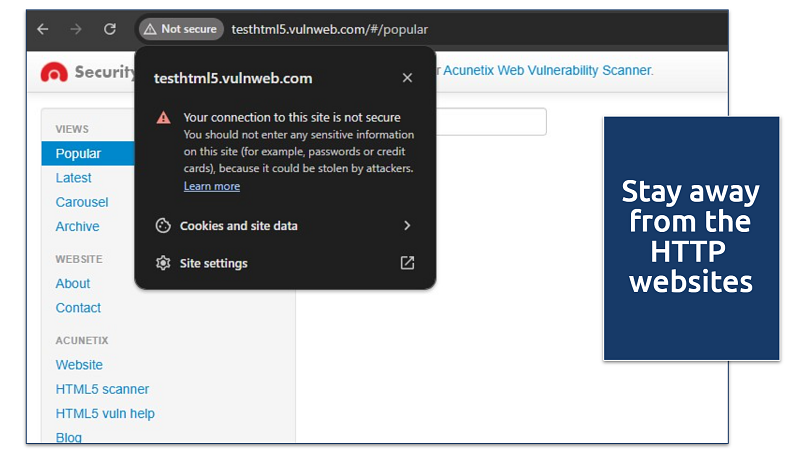Reload the page with refresh icon
Screen dimensions: 806x453
click(x=110, y=29)
